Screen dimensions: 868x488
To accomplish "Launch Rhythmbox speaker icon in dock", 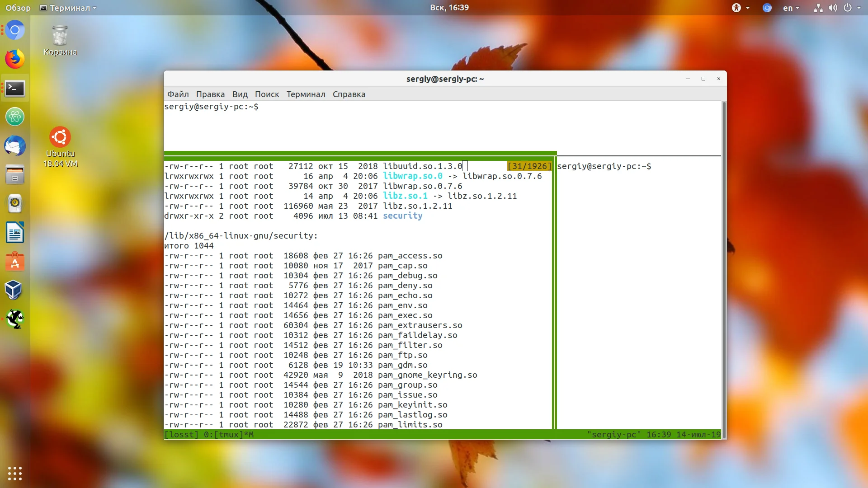I will point(15,204).
